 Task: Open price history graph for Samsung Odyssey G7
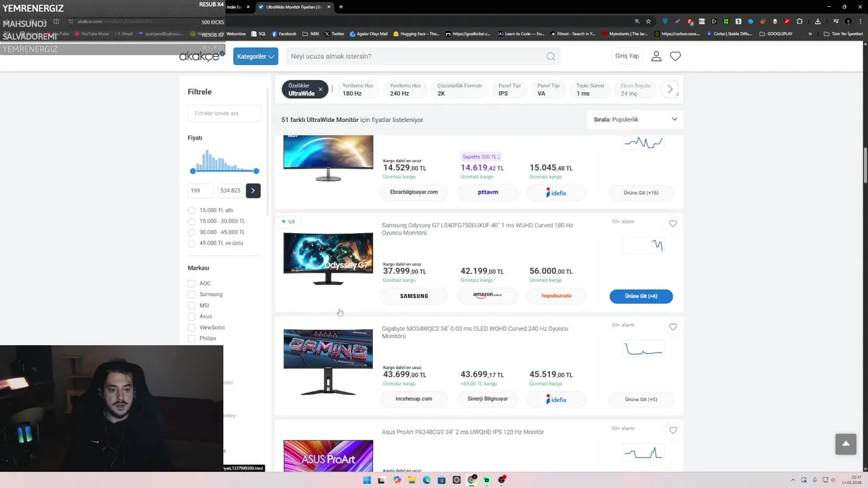[643, 245]
